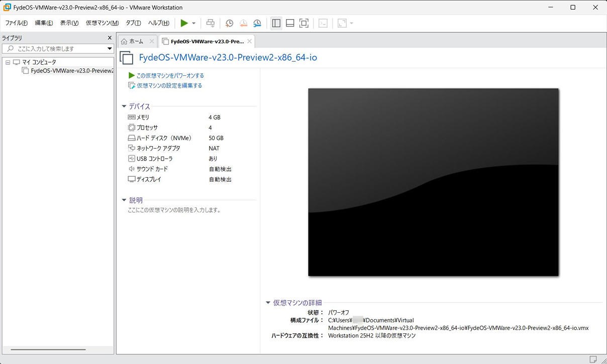Open the power options dropdown arrow
607x364 pixels.
click(194, 24)
